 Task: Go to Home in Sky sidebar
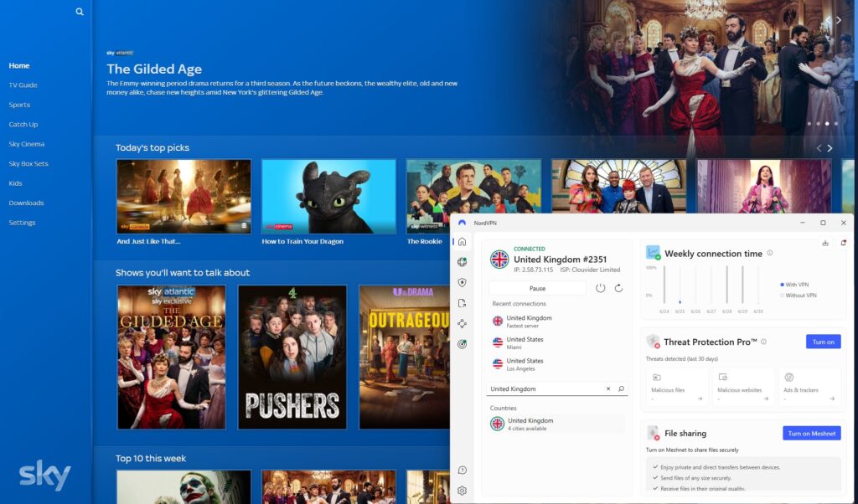[19, 65]
